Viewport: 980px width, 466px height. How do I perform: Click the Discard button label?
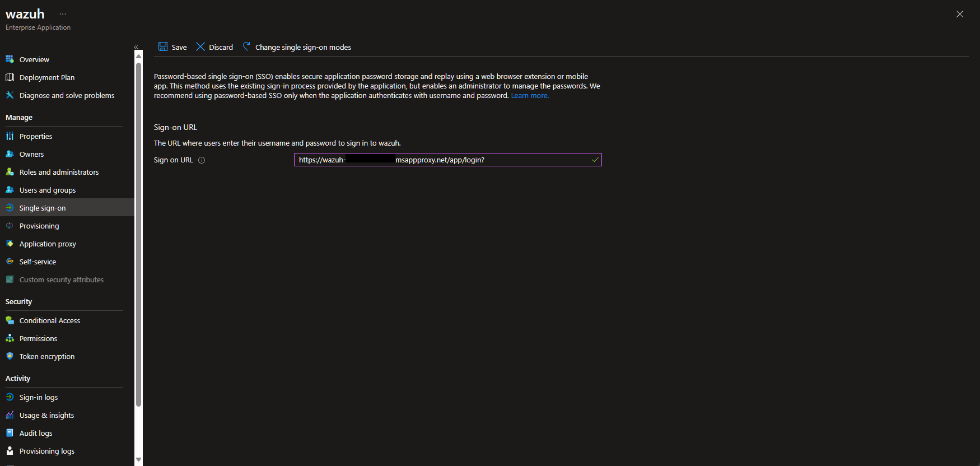tap(221, 47)
